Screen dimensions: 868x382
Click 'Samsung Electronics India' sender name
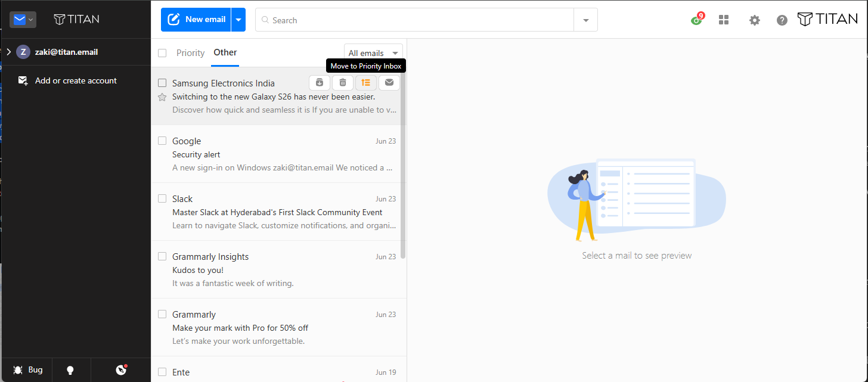coord(224,83)
